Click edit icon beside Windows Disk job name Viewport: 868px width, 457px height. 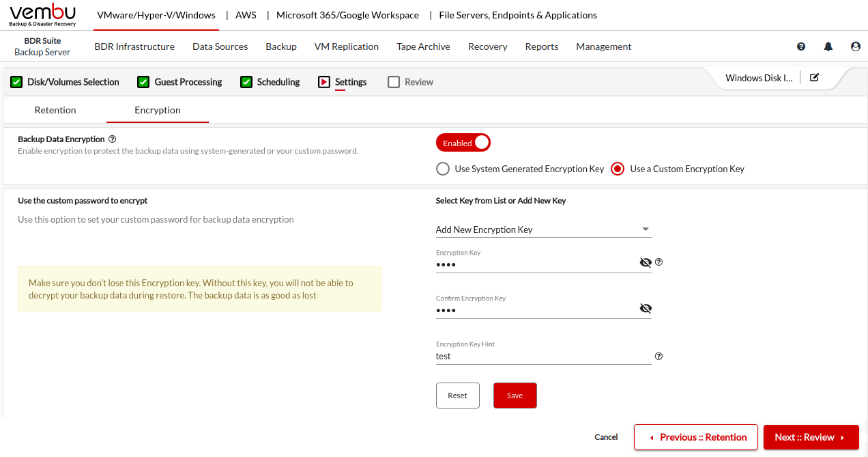(x=814, y=77)
